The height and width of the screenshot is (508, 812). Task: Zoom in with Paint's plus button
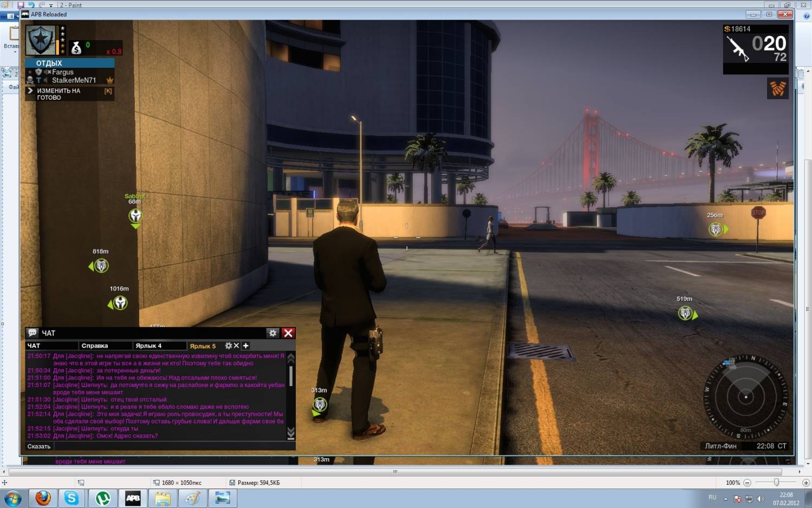pyautogui.click(x=805, y=483)
